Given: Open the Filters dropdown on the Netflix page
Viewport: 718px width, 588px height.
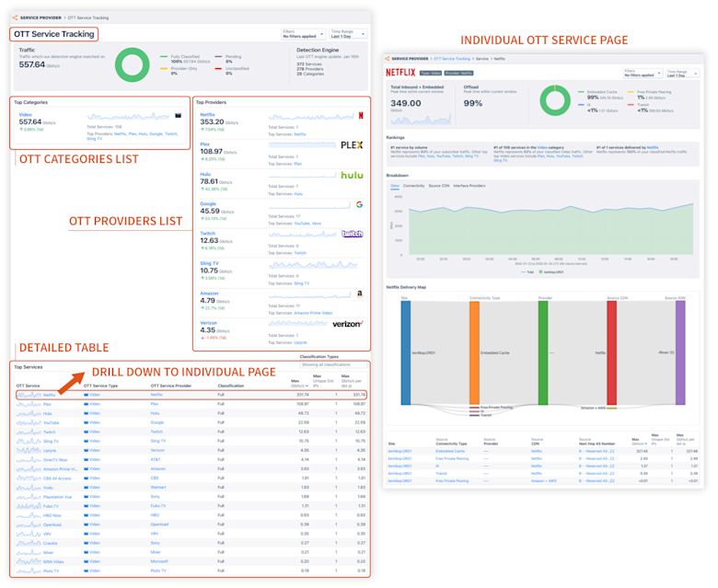Looking at the screenshot, I should coord(643,74).
